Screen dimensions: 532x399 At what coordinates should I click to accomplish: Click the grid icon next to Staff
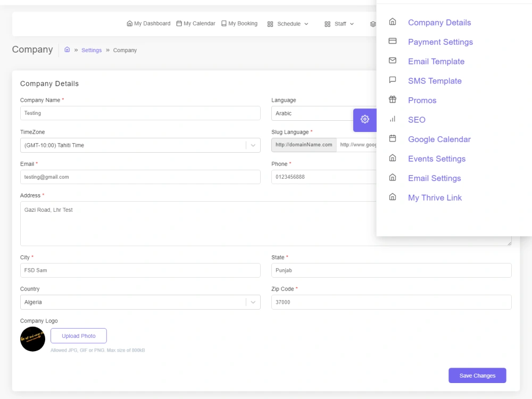327,24
